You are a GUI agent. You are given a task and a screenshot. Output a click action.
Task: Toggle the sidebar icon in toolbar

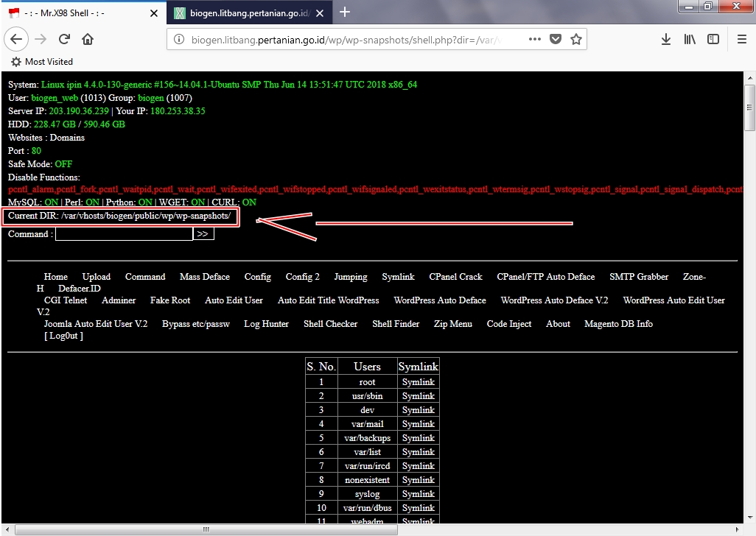713,40
